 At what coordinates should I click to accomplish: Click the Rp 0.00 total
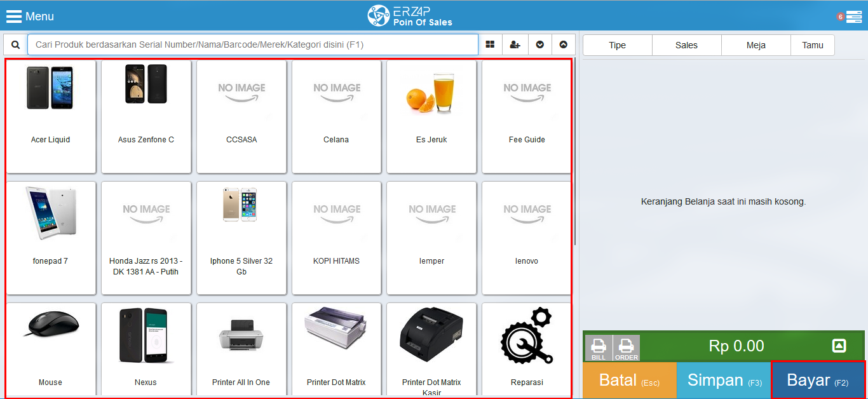[x=736, y=346]
